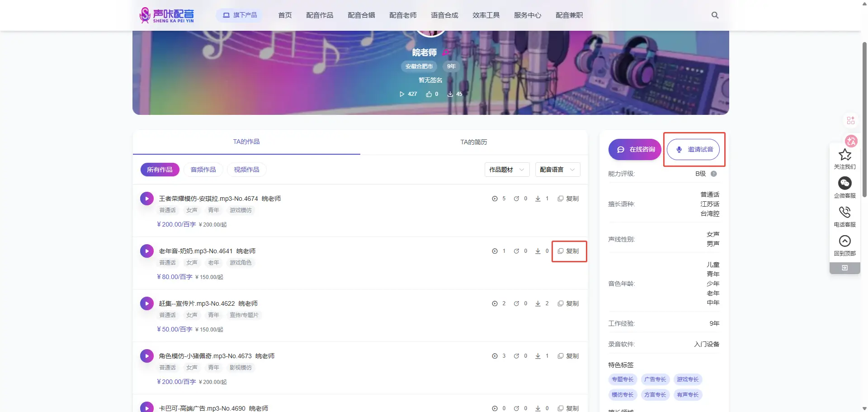The image size is (868, 412).
Task: Play the 老年音-奶奶 audio sample
Action: tap(146, 251)
